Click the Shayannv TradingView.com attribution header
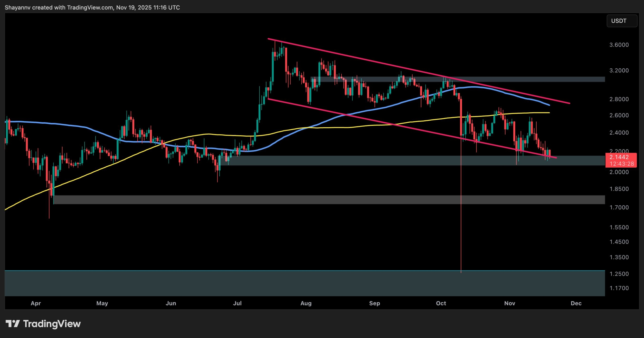 click(92, 8)
